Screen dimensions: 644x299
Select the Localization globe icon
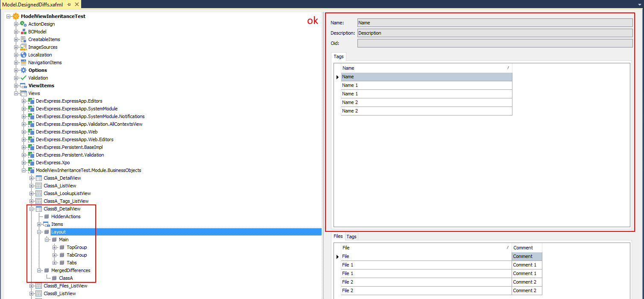point(22,55)
